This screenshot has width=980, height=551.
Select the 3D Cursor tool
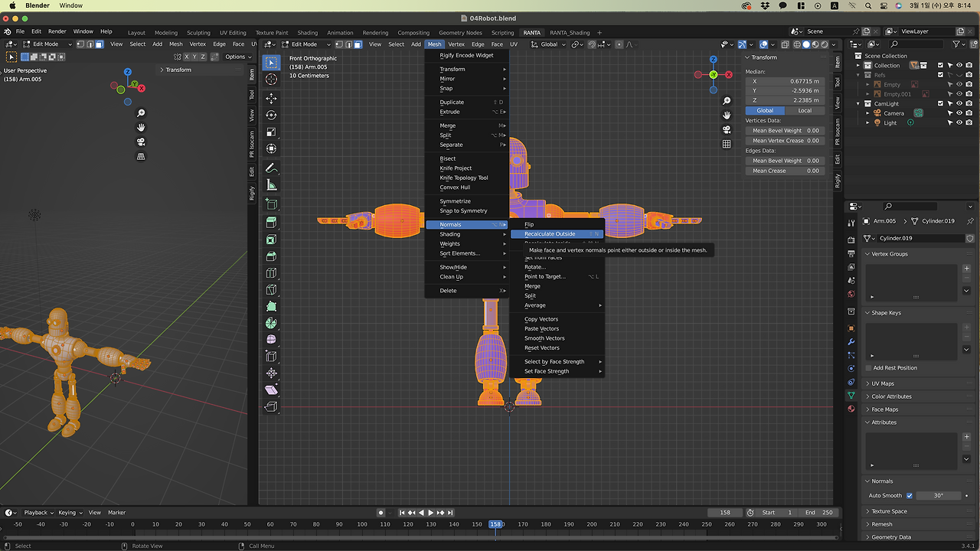271,80
